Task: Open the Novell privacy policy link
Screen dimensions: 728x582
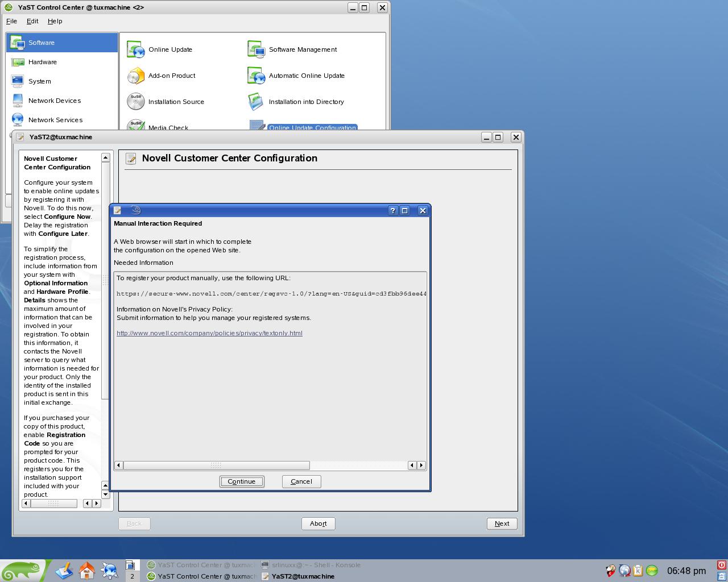Action: tap(209, 333)
